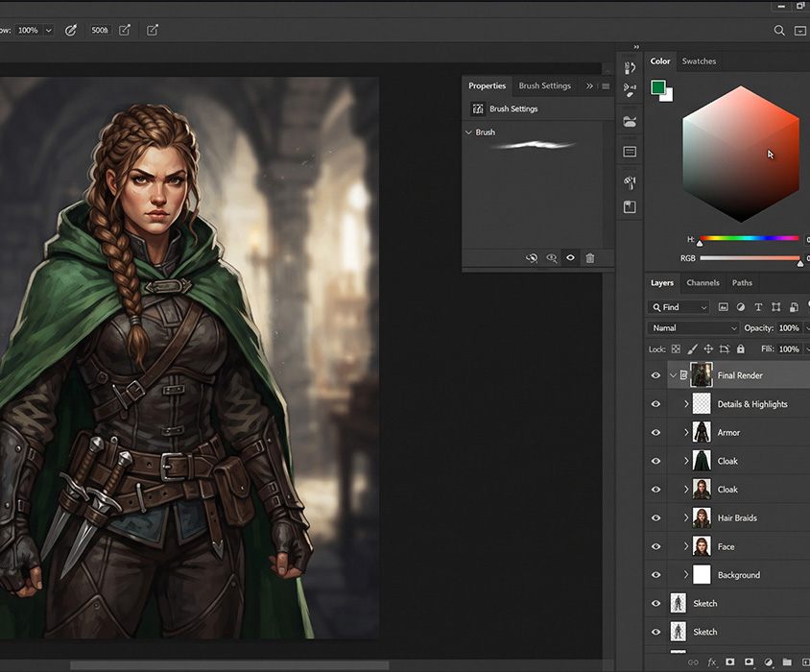Open the layer blend mode dropdown
Viewport: 810px width, 672px height.
tap(693, 327)
